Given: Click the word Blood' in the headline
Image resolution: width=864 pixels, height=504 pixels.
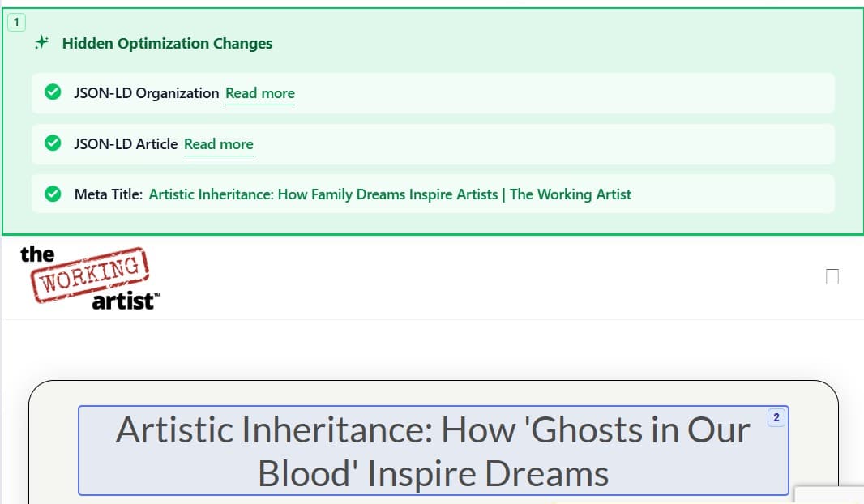Looking at the screenshot, I should pos(304,473).
